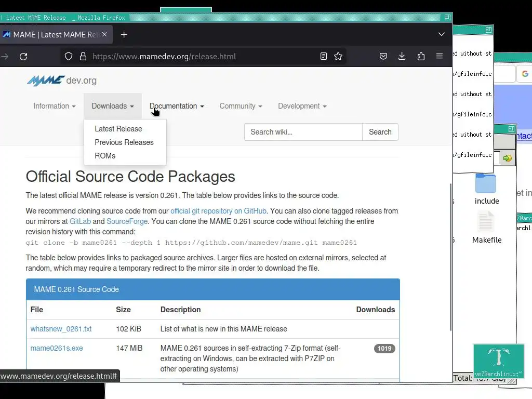Image resolution: width=532 pixels, height=399 pixels.
Task: Open whatsnew_0261.txt file link
Action: (x=61, y=329)
